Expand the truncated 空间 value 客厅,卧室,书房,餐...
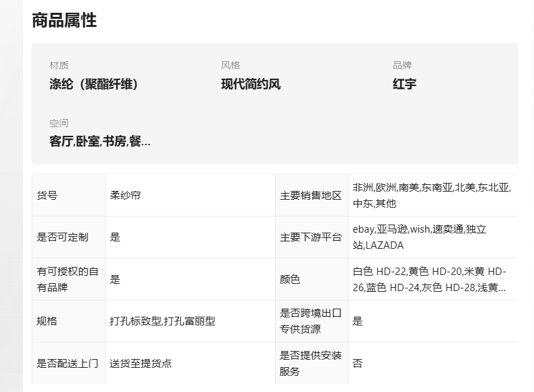 (x=100, y=141)
